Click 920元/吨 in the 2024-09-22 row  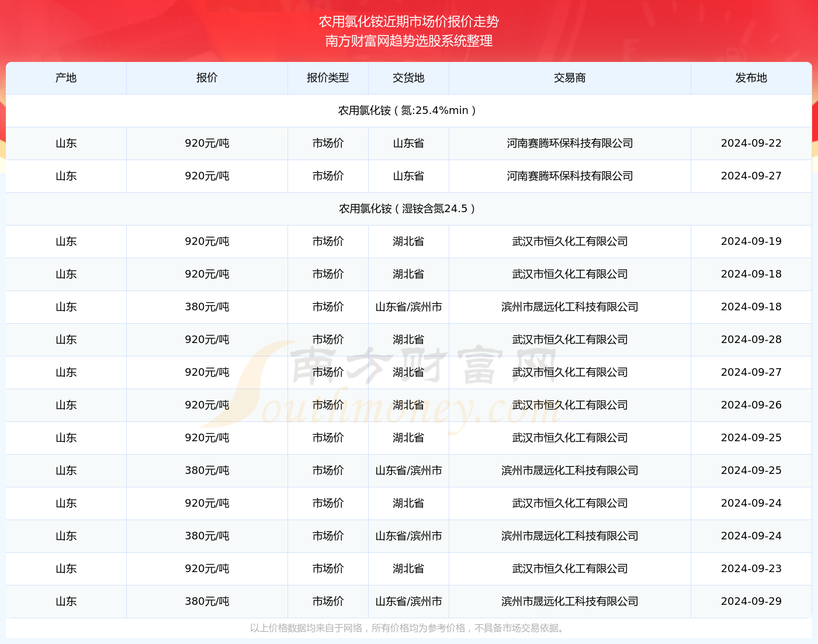(x=207, y=143)
